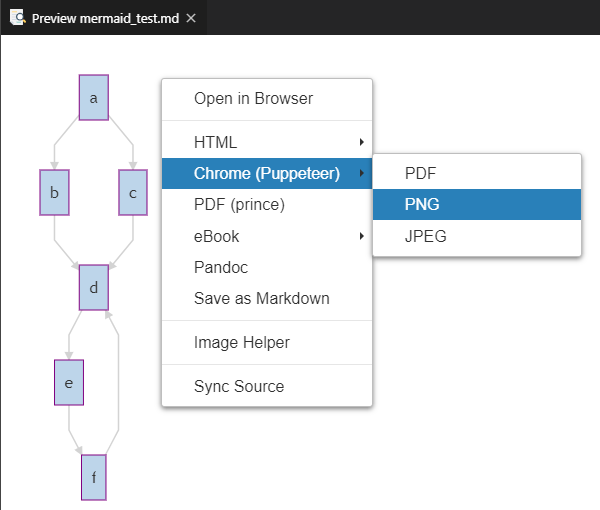This screenshot has height=510, width=600.
Task: Choose Open in Browser from context menu
Action: 253,98
